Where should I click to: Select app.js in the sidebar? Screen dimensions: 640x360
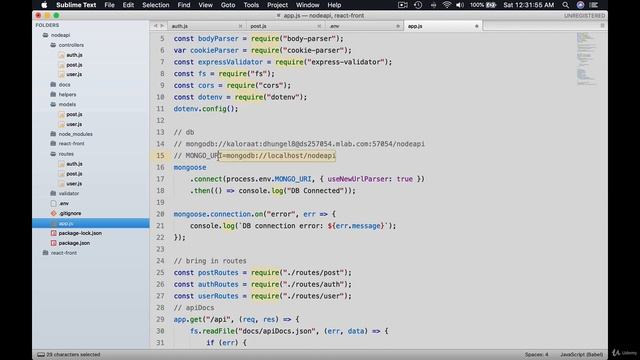tap(91, 223)
